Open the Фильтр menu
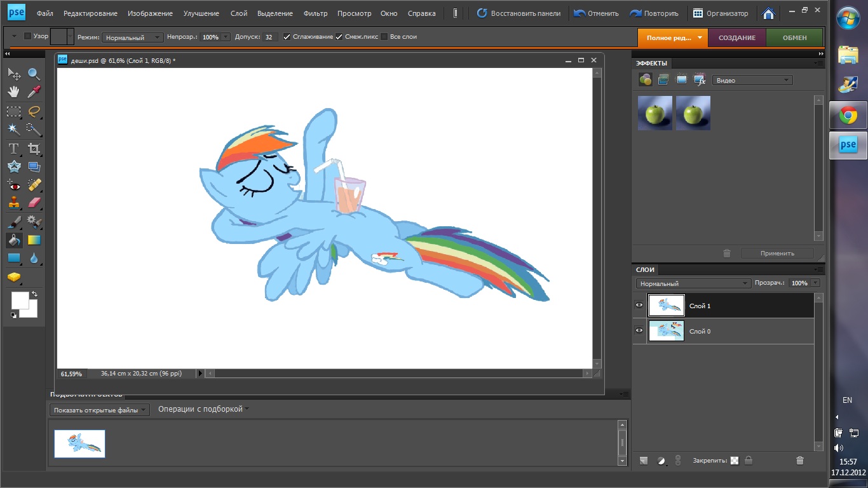This screenshot has height=488, width=868. [x=315, y=13]
